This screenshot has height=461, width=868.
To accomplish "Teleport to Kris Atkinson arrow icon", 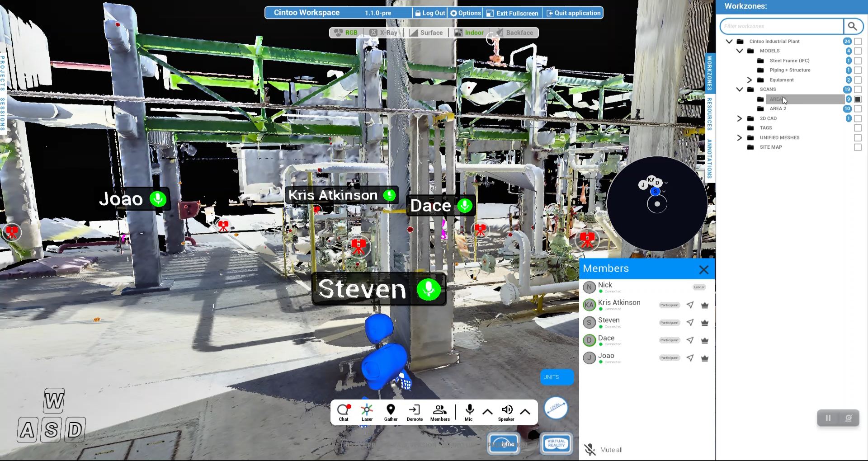I will coord(690,305).
